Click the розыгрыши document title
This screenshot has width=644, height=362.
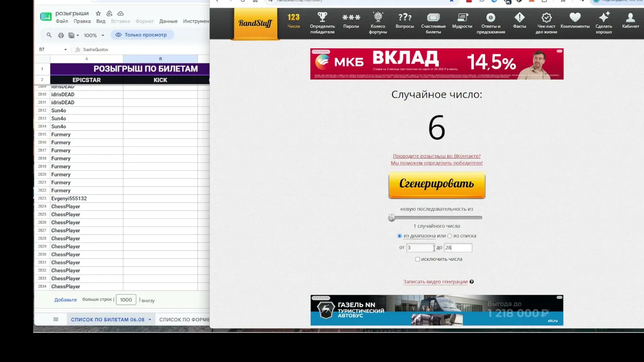(71, 14)
